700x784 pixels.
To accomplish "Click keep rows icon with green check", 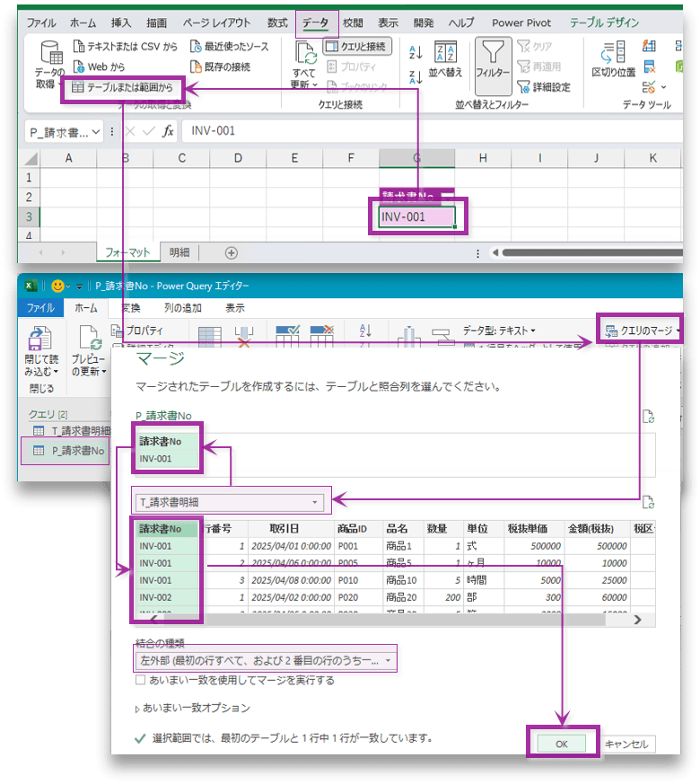I will tap(287, 336).
